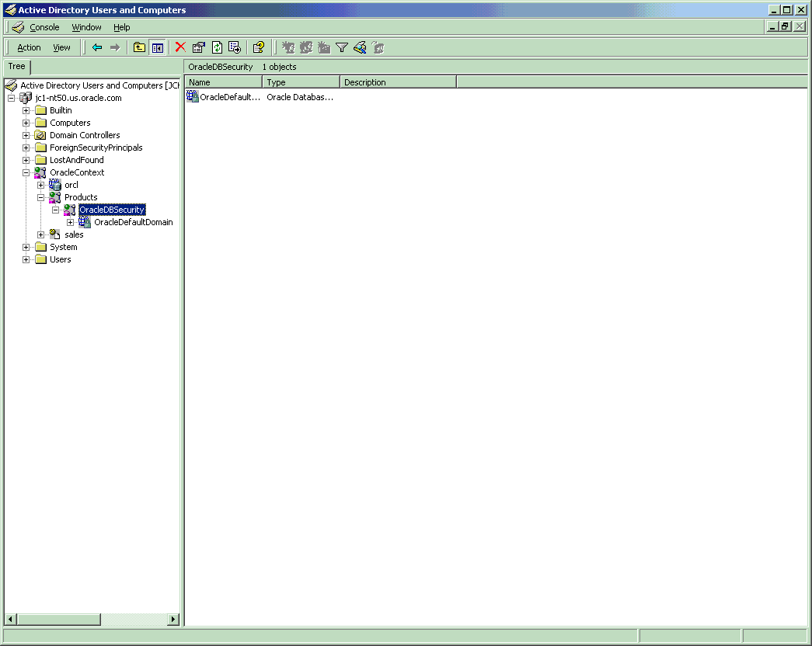The height and width of the screenshot is (646, 812).
Task: Select the Domain Controllers tree item
Action: [x=85, y=135]
